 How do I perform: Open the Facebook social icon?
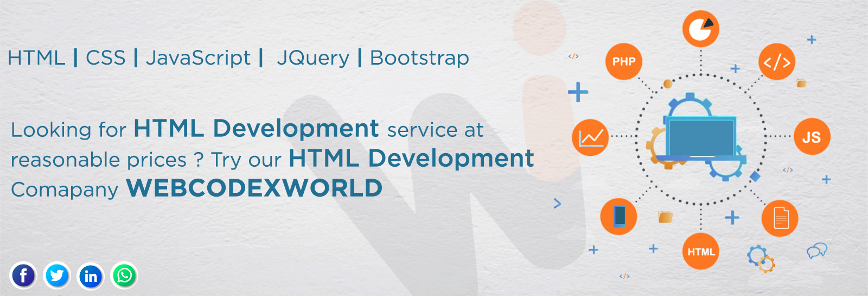click(23, 276)
